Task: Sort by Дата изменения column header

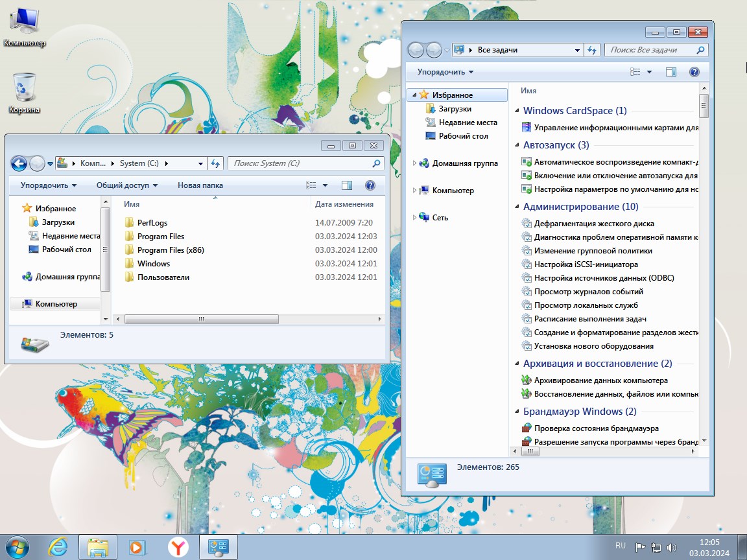Action: (x=344, y=204)
